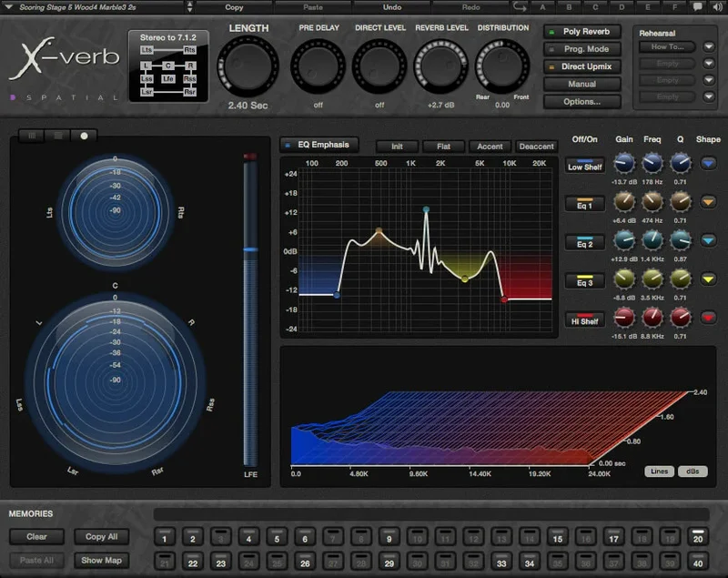Click the Stereo to 7.1.2 routing diagram
Screen dimensions: 728x578
pyautogui.click(x=168, y=66)
